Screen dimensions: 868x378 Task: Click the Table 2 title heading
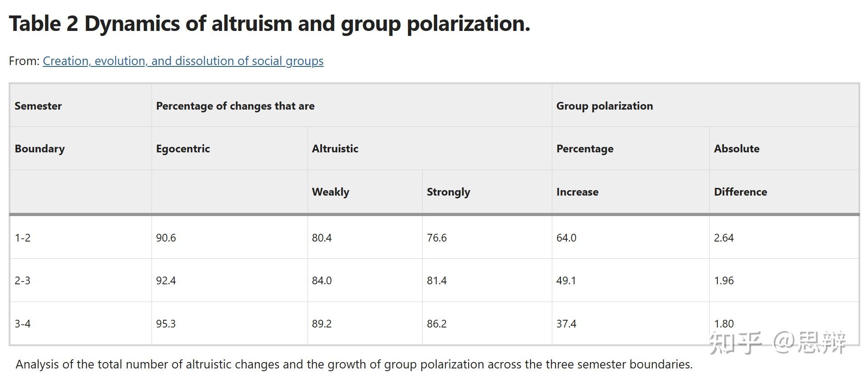[x=269, y=24]
